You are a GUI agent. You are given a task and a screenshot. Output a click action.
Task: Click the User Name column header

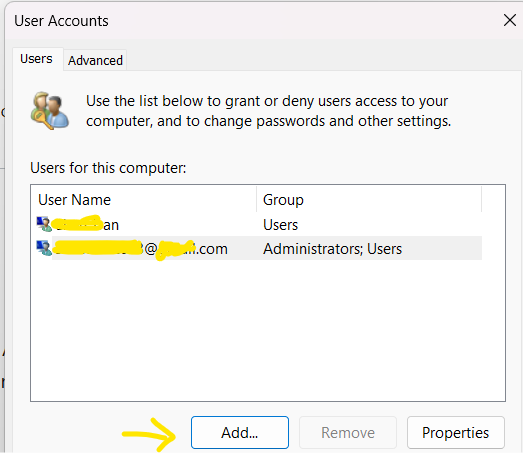[x=144, y=200]
